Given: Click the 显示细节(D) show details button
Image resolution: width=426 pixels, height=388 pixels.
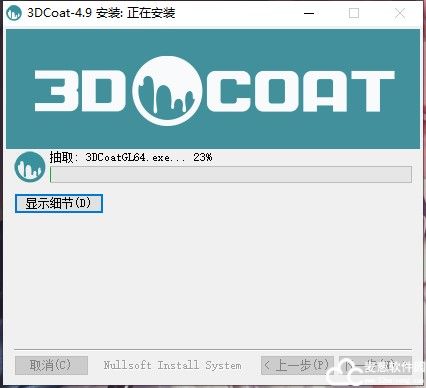Looking at the screenshot, I should [x=59, y=203].
